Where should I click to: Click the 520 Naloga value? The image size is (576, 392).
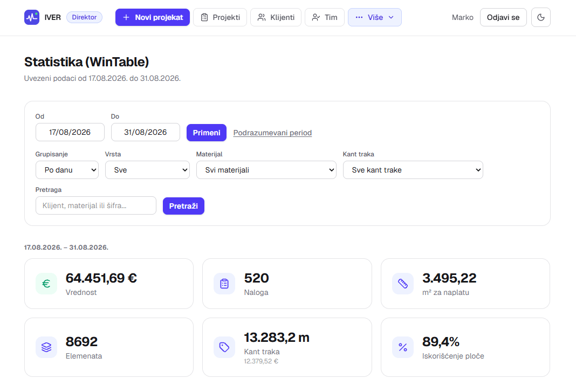pyautogui.click(x=256, y=278)
